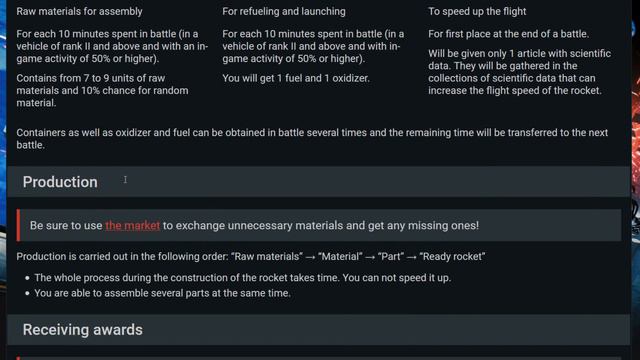
Task: Click the '7 to 9 units of raw materials' paragraph
Action: (102, 90)
